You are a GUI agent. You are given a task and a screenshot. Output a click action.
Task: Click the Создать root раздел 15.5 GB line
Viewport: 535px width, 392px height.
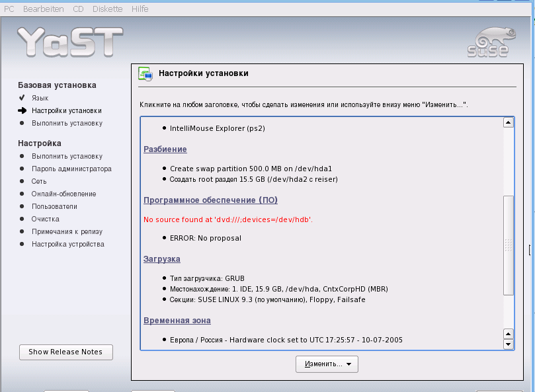tap(253, 179)
